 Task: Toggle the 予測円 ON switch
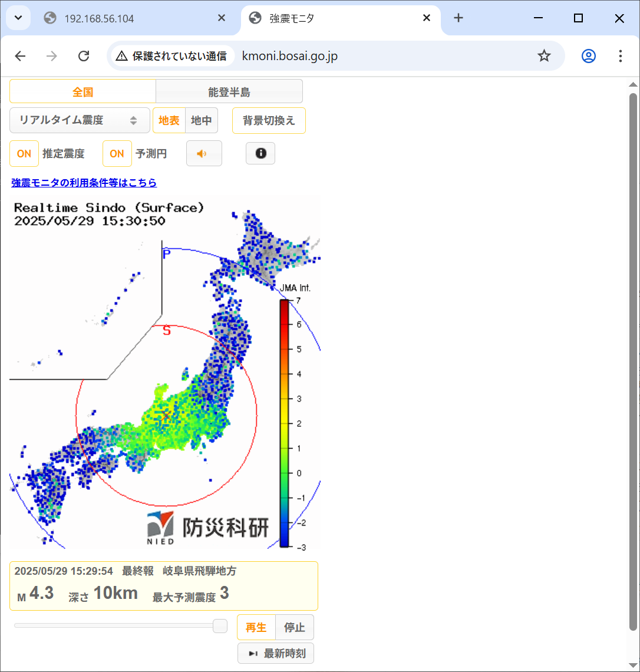[117, 154]
